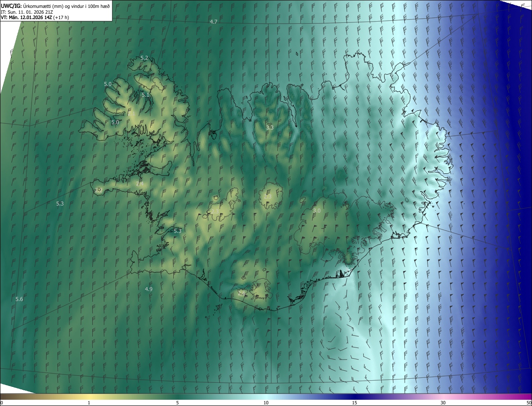Click the colour scale tick label 0
Viewport: 532px width, 406px height.
2,403
